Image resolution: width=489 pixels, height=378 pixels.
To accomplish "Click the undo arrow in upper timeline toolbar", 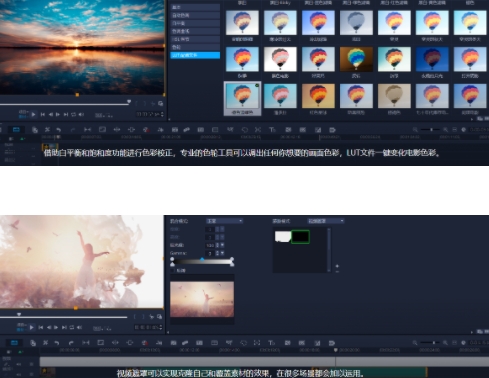I will 59,130.
